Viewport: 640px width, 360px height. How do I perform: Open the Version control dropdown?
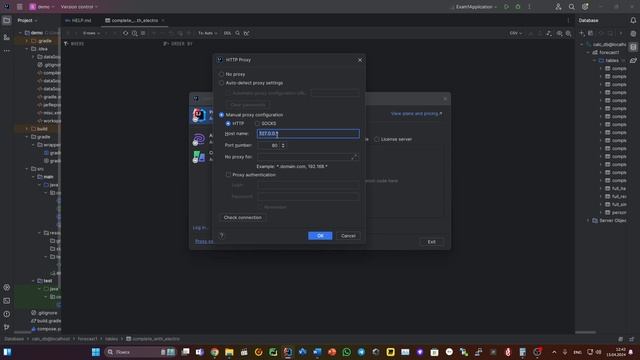79,7
